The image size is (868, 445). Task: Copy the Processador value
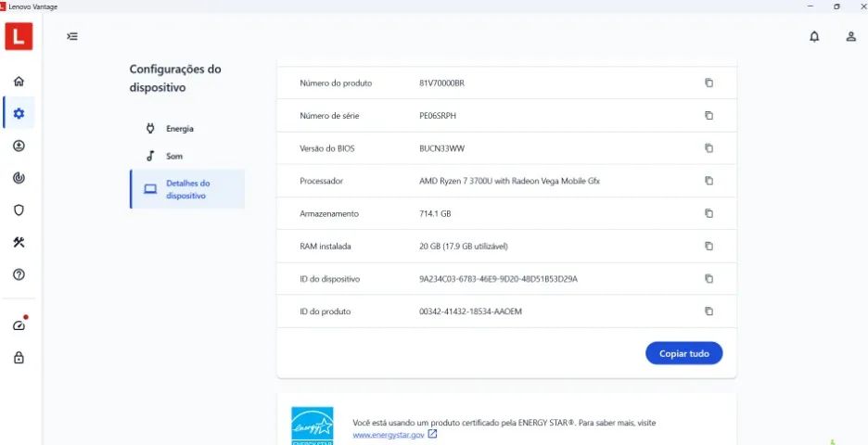(x=708, y=181)
